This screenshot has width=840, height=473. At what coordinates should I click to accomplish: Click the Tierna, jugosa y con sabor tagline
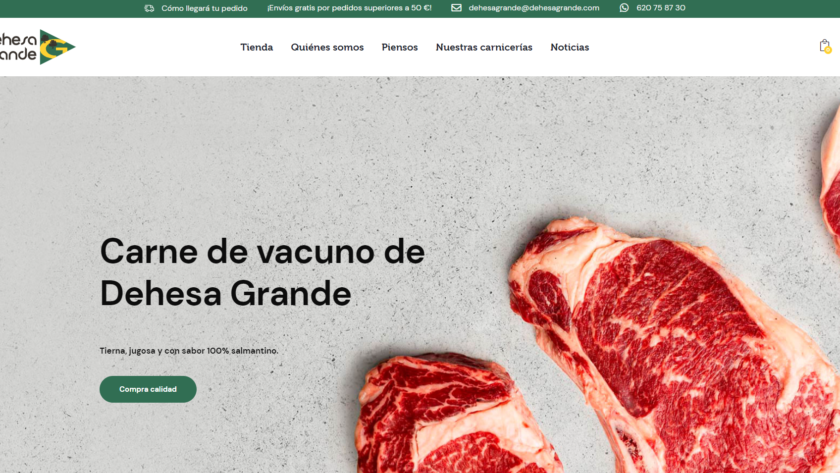click(x=189, y=351)
